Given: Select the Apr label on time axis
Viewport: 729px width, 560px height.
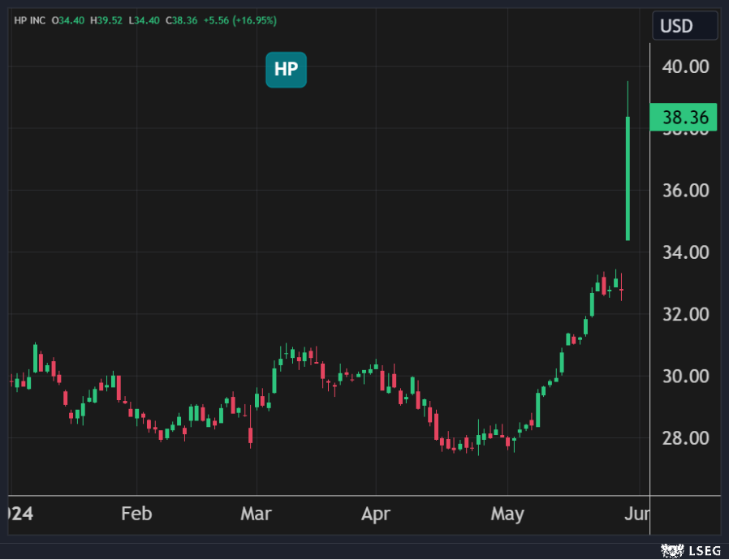Looking at the screenshot, I should [376, 514].
